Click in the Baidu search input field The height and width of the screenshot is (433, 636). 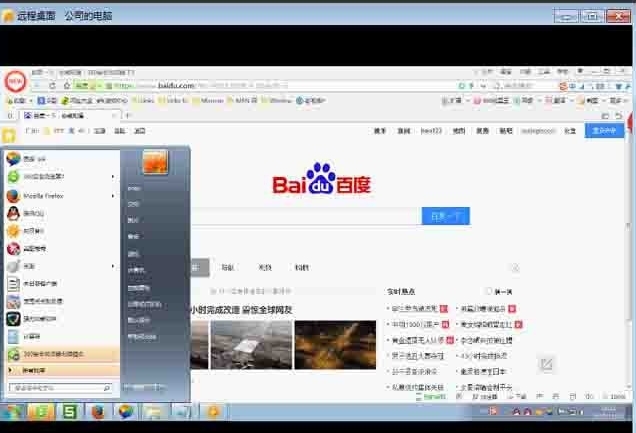click(306, 216)
